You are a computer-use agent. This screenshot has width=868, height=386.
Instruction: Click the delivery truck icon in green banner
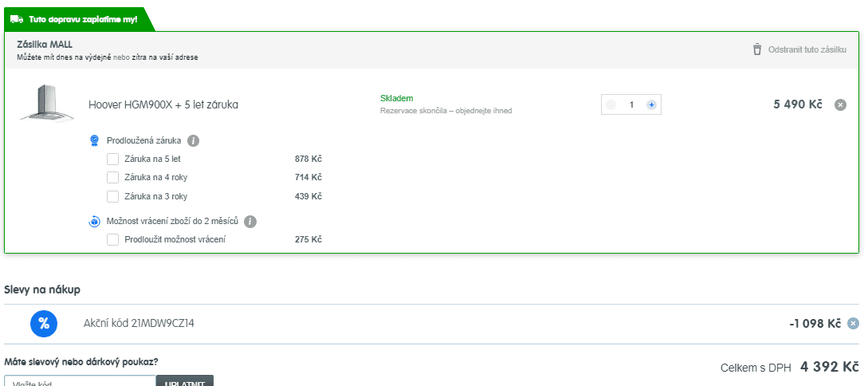pos(17,19)
